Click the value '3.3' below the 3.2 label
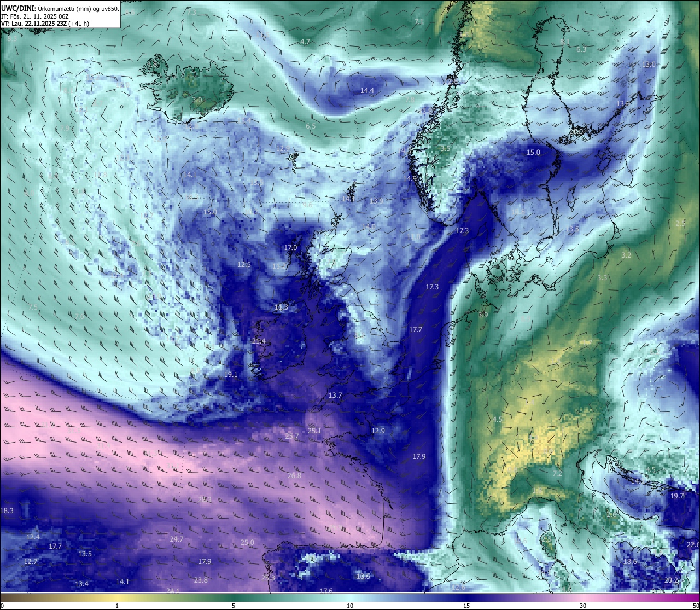This screenshot has height=610, width=700. 602,278
